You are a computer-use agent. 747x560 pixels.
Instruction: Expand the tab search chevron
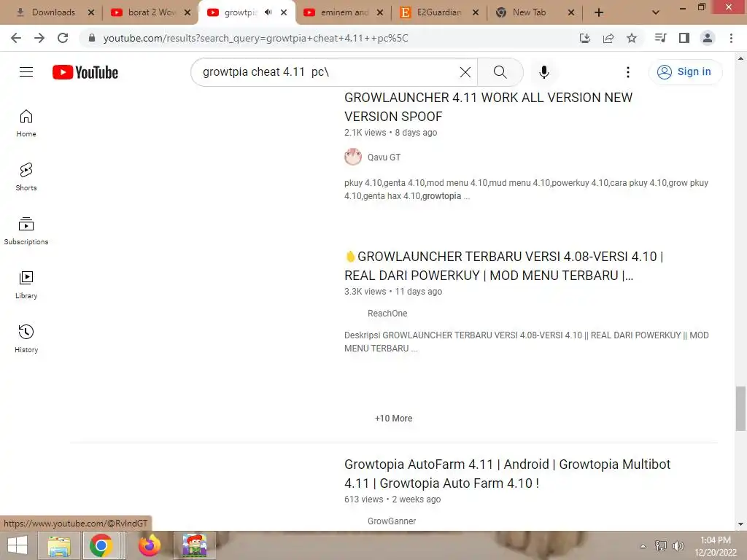tap(656, 12)
